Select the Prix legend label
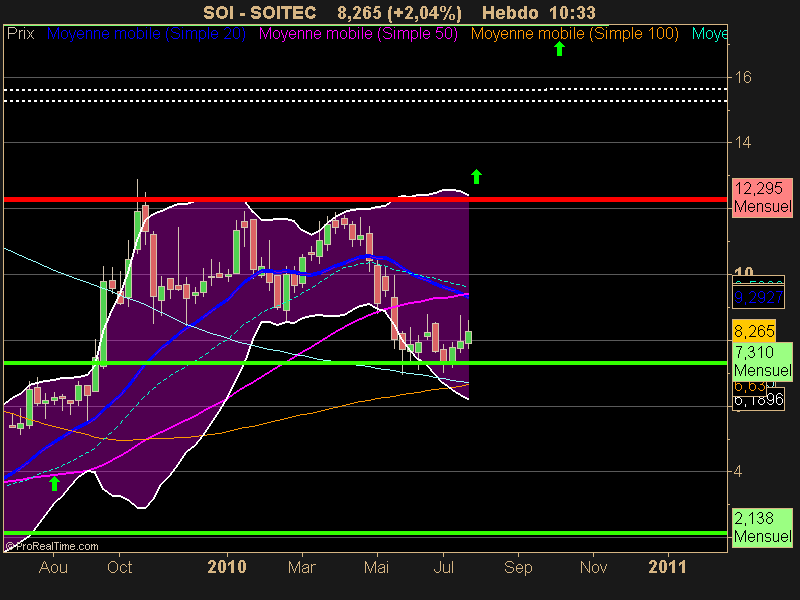The width and height of the screenshot is (800, 600). [x=20, y=34]
